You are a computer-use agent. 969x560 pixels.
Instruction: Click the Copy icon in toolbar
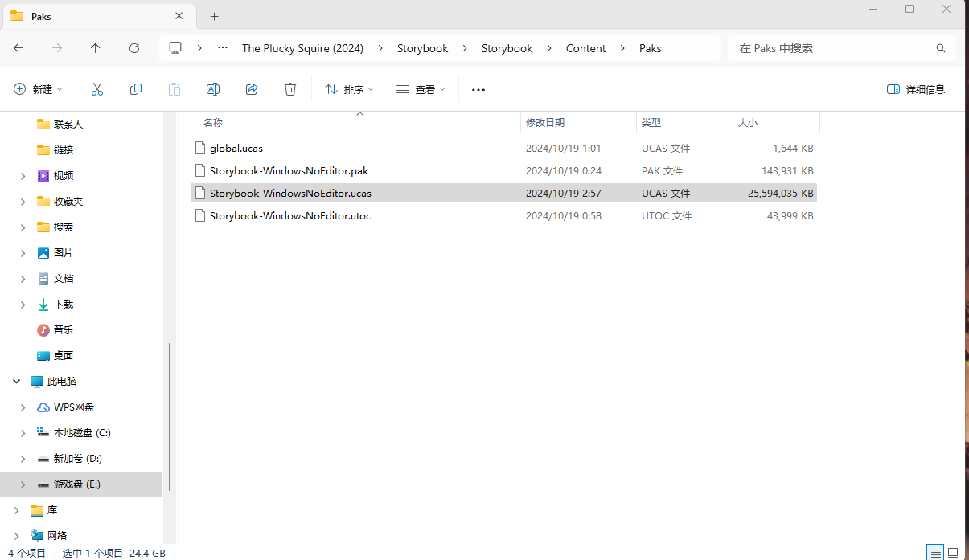[136, 89]
